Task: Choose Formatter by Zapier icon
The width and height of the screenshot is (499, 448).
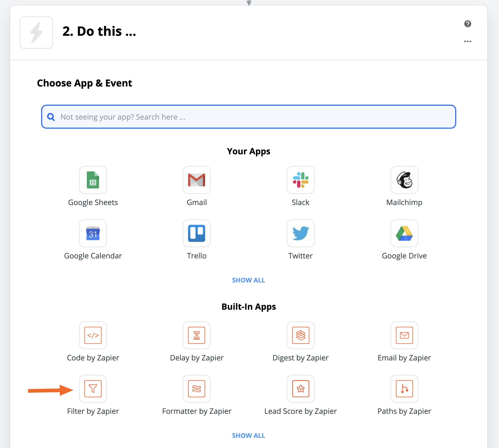Action: pyautogui.click(x=197, y=389)
